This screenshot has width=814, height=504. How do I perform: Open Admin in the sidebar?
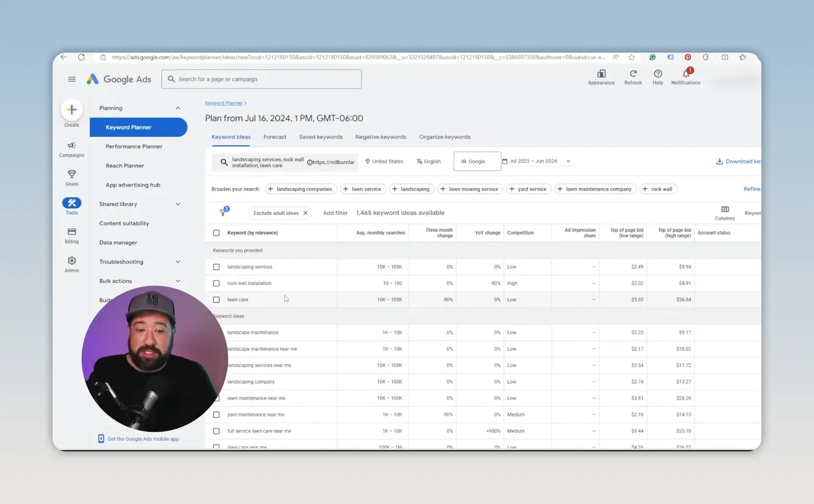point(71,264)
